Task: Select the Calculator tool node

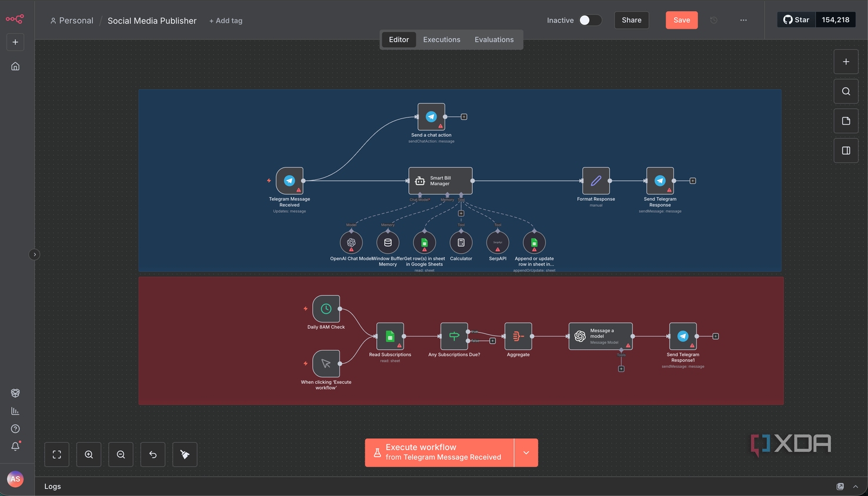Action: (461, 242)
